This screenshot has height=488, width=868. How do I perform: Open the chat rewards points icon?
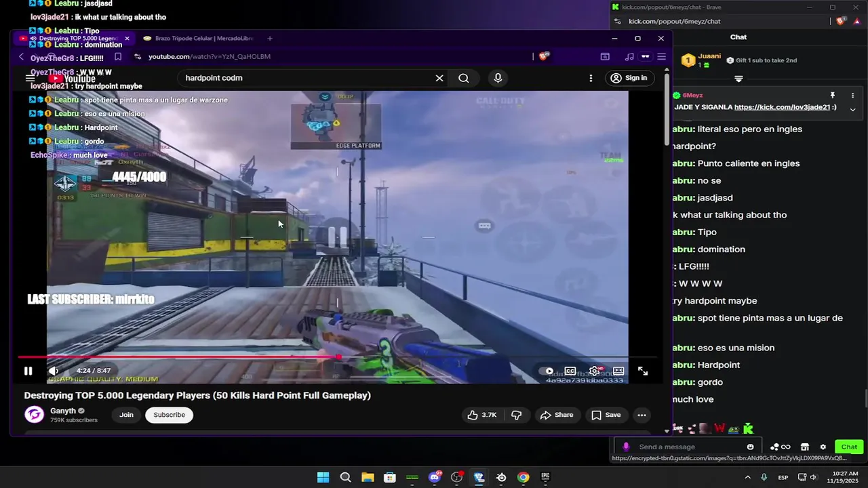(780, 447)
